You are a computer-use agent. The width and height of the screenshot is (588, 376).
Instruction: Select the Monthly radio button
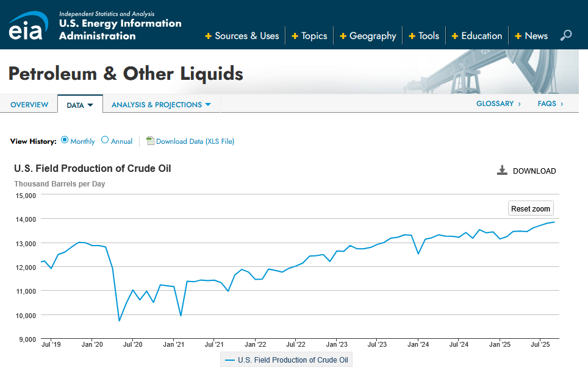click(65, 140)
